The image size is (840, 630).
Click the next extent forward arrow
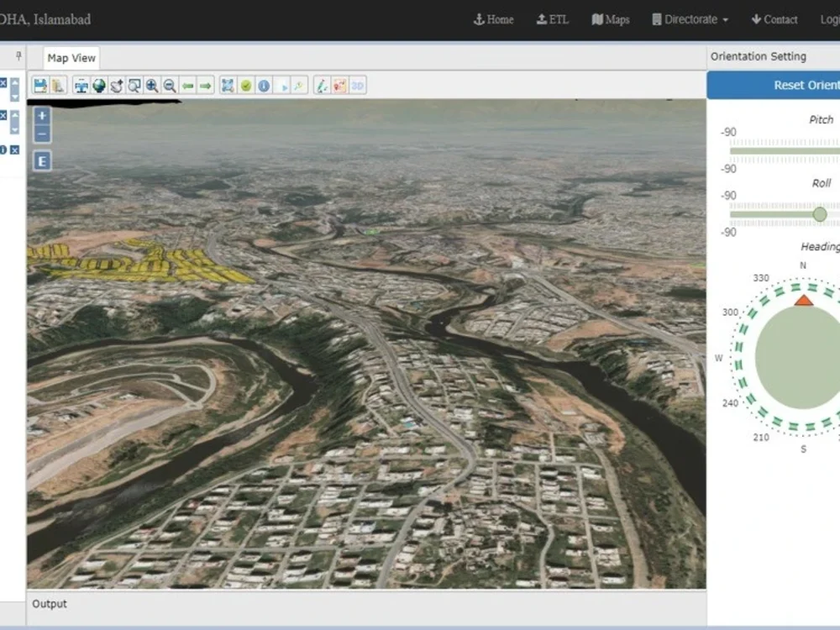pos(204,85)
